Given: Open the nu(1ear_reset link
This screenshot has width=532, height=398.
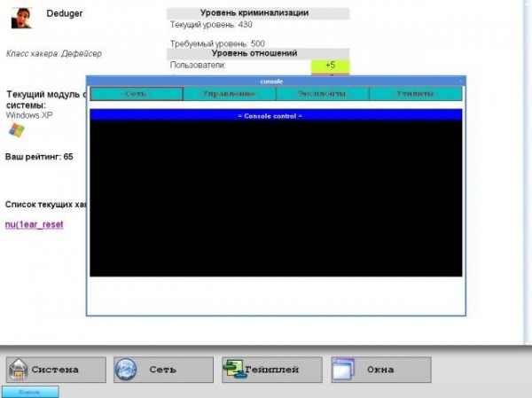Looking at the screenshot, I should (35, 224).
